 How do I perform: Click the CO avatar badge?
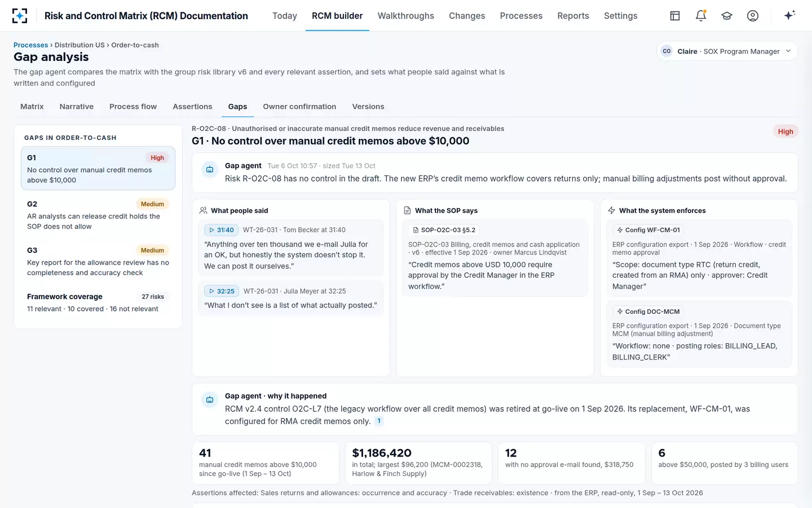(x=667, y=51)
